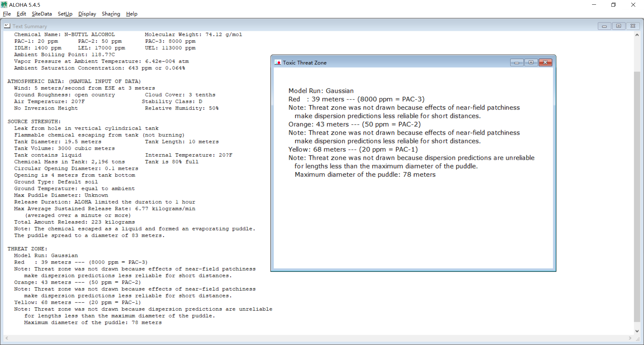Click 'Chemical Name: N-BUTYL ALCOHOL' text
Viewport: 644px width, 345px height.
coord(64,34)
